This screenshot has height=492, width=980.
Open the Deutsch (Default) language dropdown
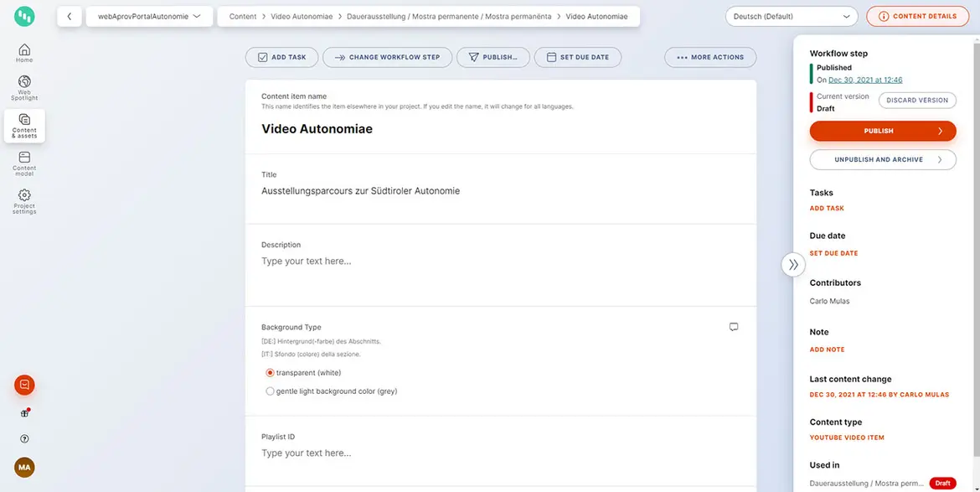(792, 16)
